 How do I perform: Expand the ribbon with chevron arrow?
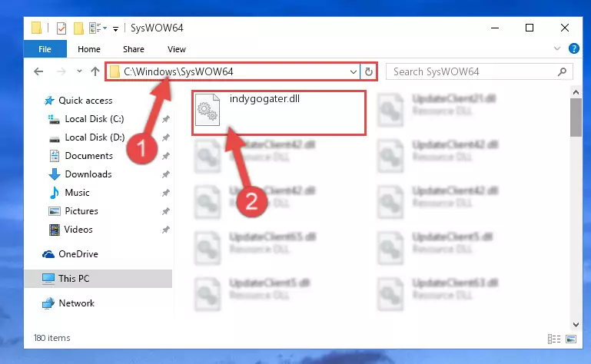tap(557, 48)
